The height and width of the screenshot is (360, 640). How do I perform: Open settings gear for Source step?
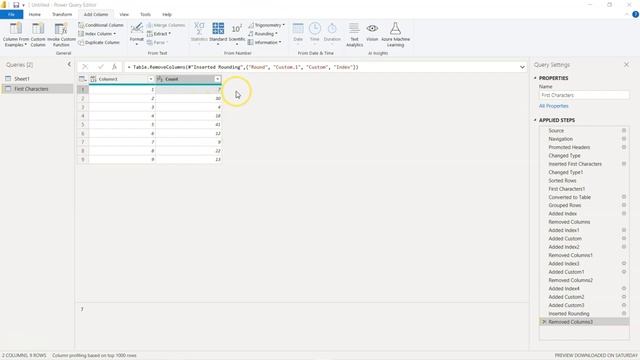[x=624, y=131]
